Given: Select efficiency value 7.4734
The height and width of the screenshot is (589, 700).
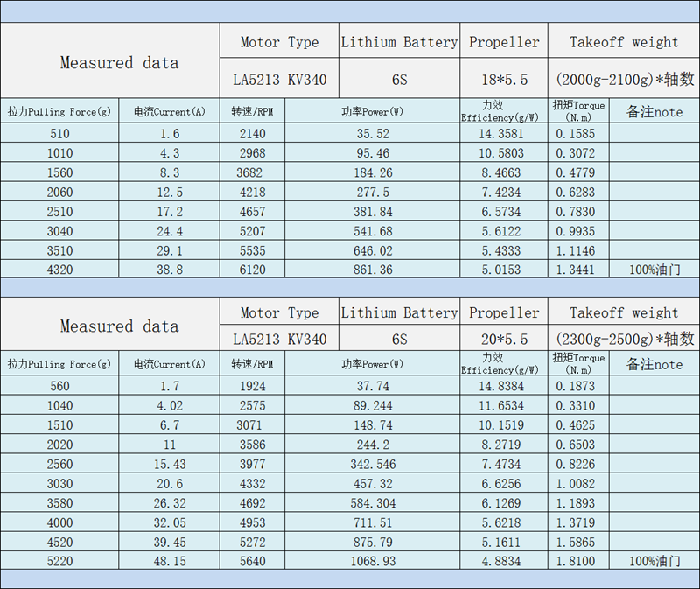Looking at the screenshot, I should tap(504, 464).
